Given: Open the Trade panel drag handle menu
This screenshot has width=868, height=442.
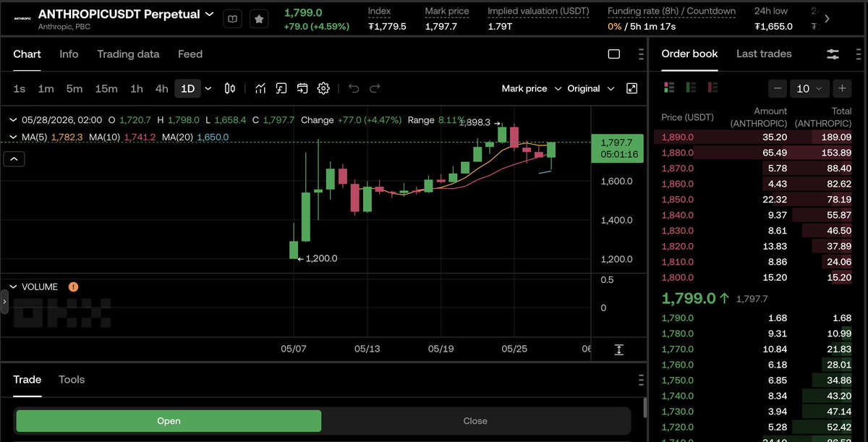Looking at the screenshot, I should tap(641, 380).
